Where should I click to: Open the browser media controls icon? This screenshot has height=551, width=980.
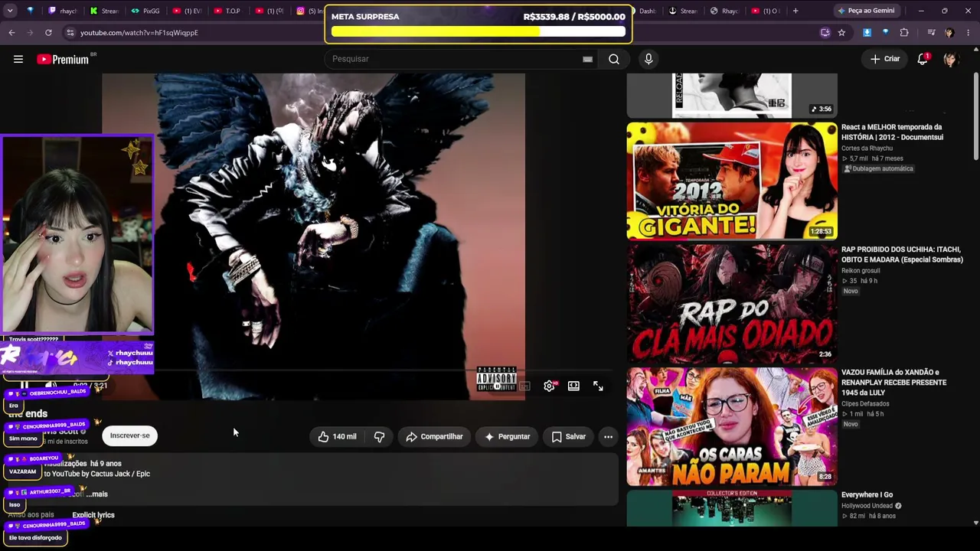pyautogui.click(x=931, y=33)
